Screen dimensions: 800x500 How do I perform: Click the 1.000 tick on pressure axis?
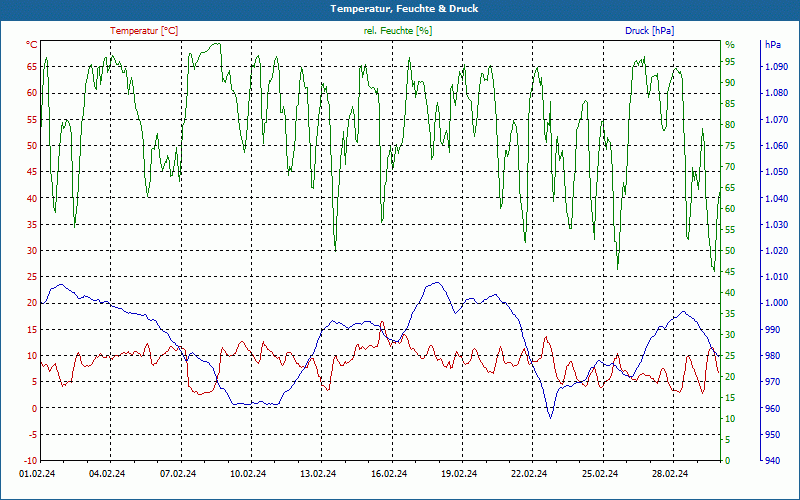point(776,303)
